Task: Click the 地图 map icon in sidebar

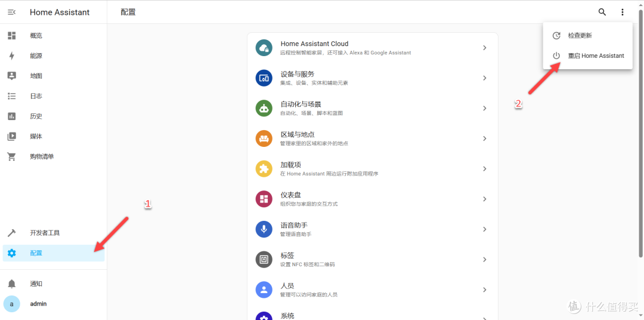Action: tap(11, 76)
